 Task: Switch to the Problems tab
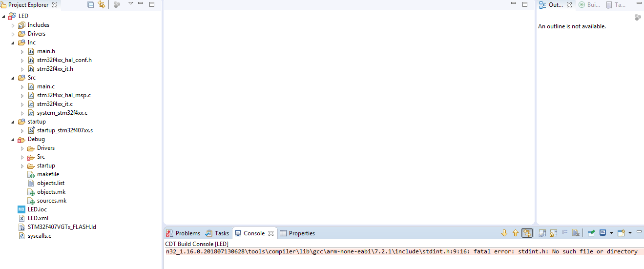(x=183, y=233)
